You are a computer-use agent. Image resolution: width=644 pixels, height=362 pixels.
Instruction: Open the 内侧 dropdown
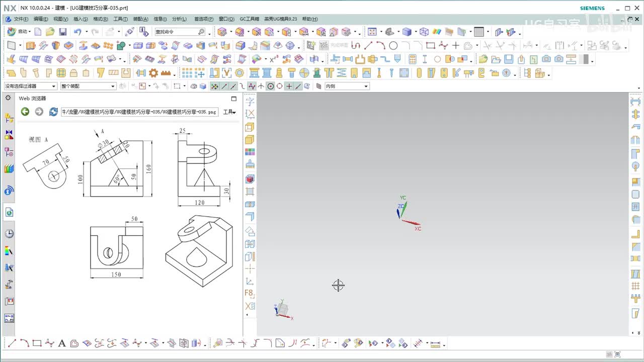[x=347, y=86]
